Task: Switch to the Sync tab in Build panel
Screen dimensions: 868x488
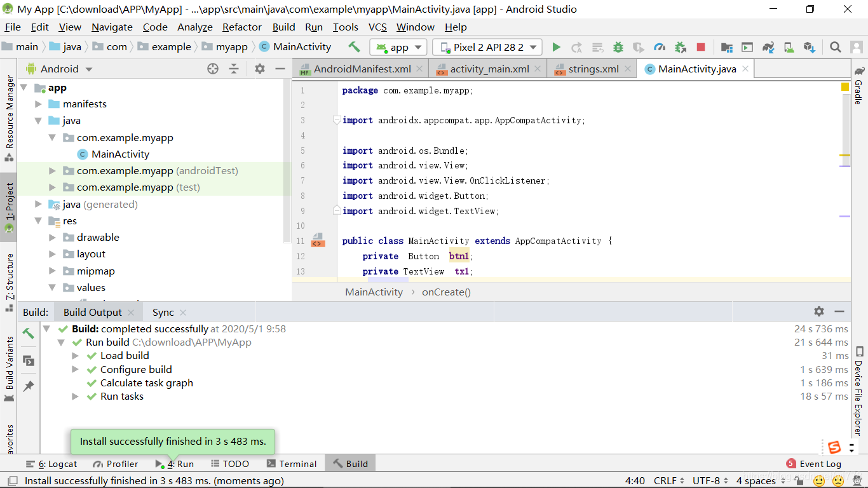Action: [x=163, y=312]
